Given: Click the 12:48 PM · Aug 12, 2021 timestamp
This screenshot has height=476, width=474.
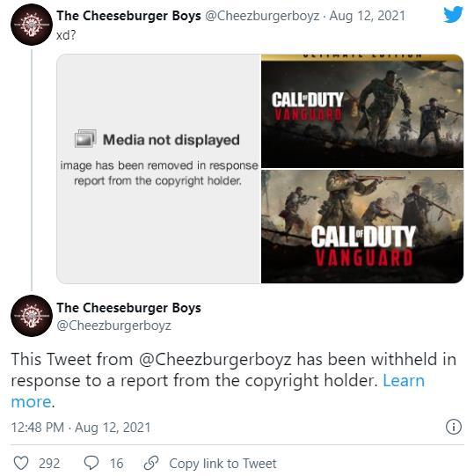Looking at the screenshot, I should (81, 428).
